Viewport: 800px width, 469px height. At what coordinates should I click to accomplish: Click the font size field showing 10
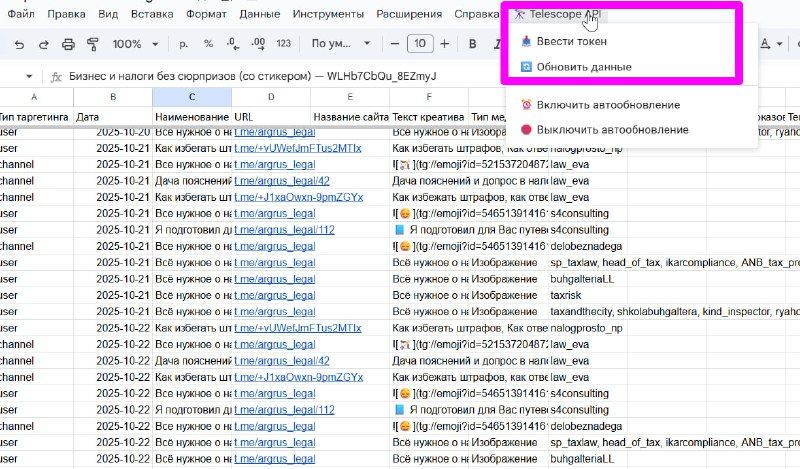click(420, 44)
